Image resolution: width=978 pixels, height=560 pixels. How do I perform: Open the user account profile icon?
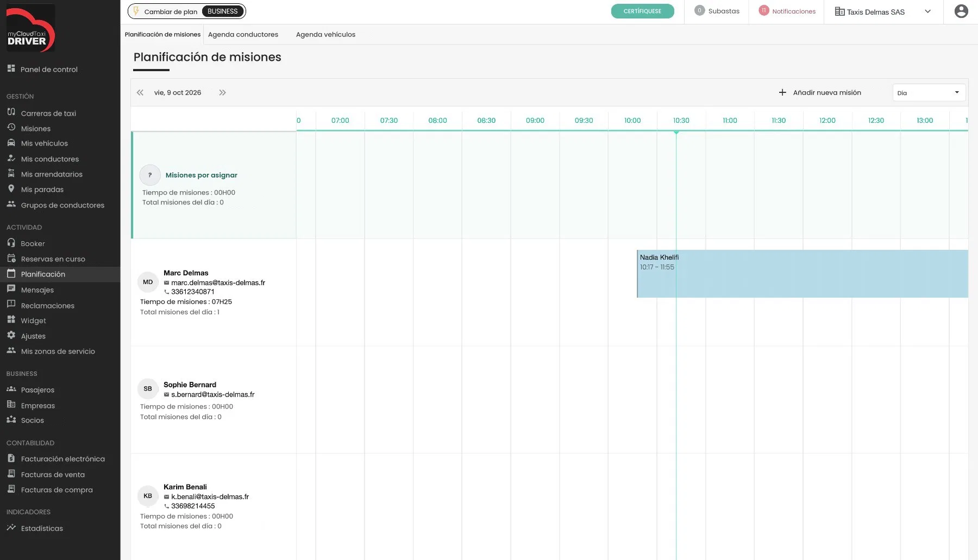[x=961, y=11]
